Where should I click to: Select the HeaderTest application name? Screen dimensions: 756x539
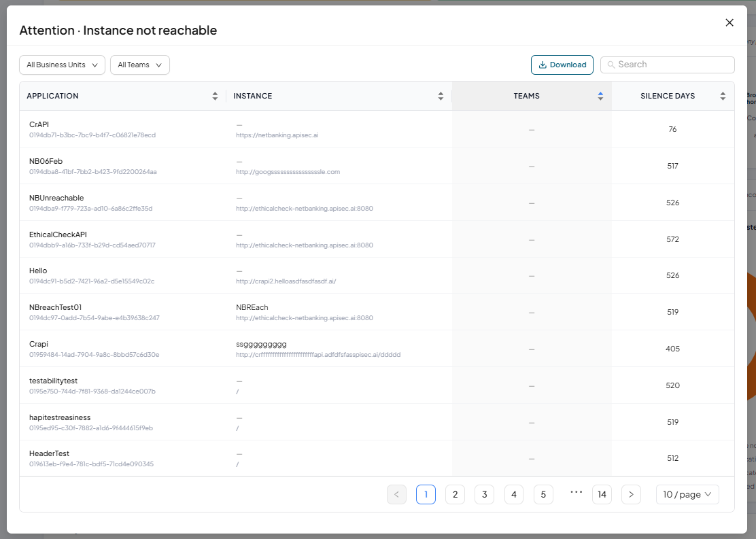pos(49,453)
